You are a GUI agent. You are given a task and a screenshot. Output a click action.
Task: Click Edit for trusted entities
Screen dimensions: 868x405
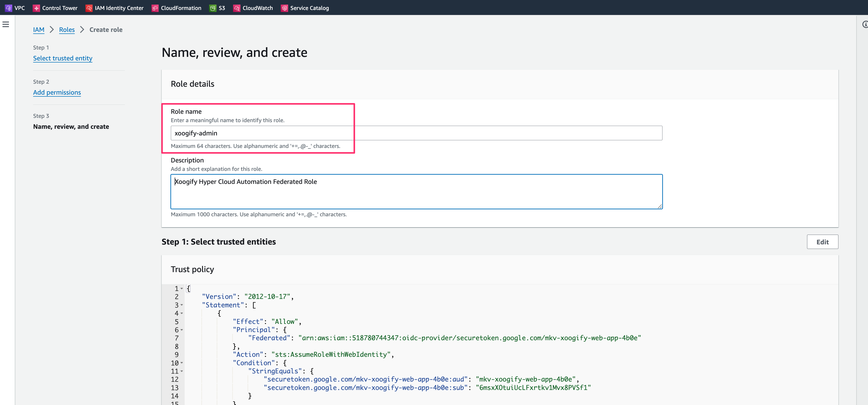coord(822,242)
